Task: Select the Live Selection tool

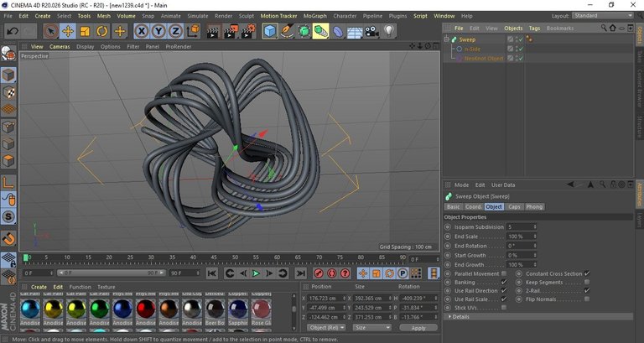Action: click(50, 31)
